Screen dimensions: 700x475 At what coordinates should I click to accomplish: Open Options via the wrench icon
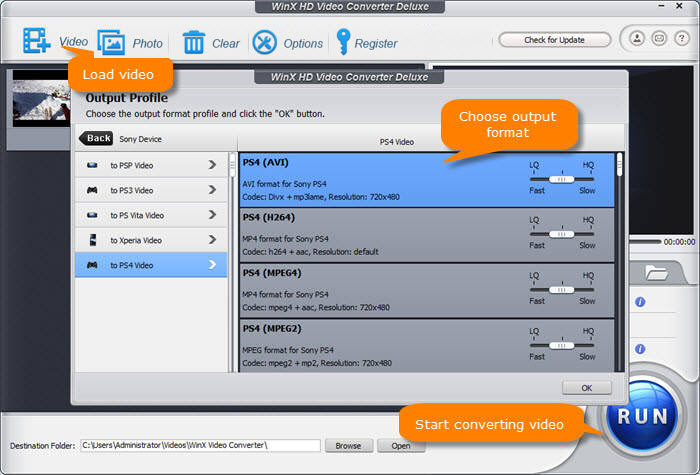click(264, 42)
